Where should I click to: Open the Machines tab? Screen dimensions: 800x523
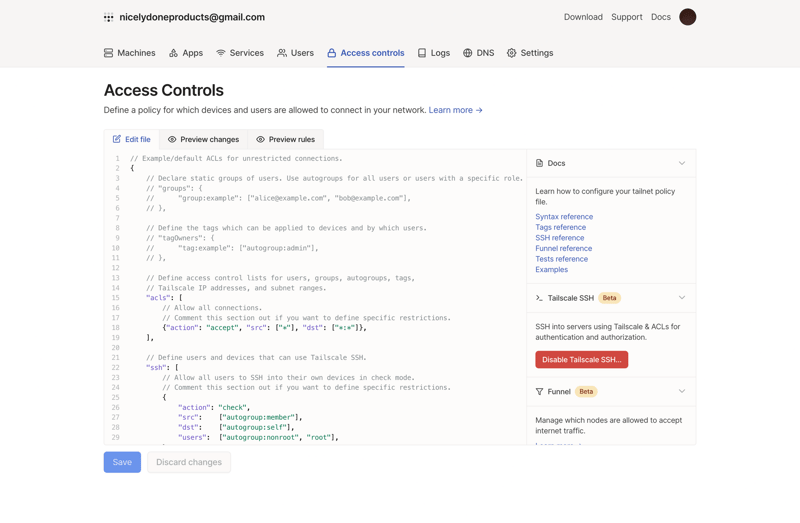click(x=130, y=53)
